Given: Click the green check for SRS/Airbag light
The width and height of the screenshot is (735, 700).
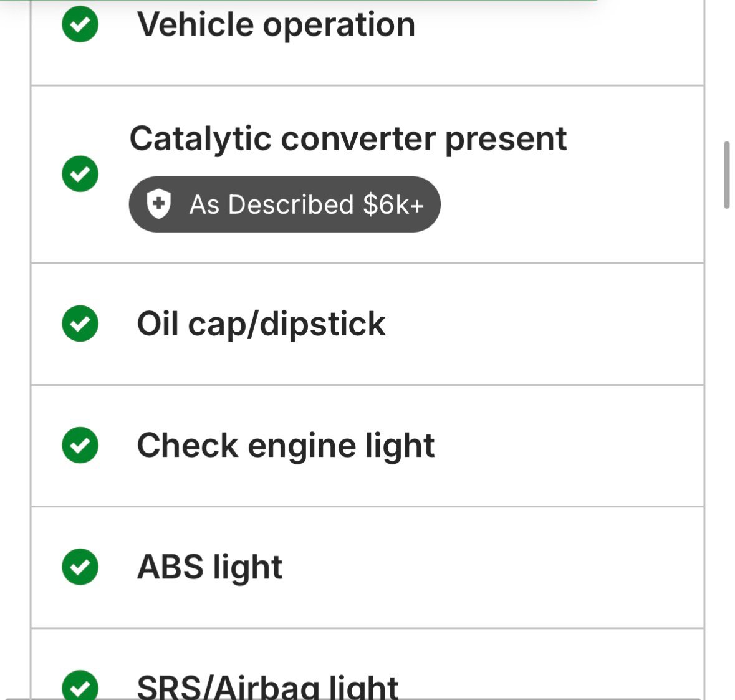Looking at the screenshot, I should pyautogui.click(x=80, y=686).
